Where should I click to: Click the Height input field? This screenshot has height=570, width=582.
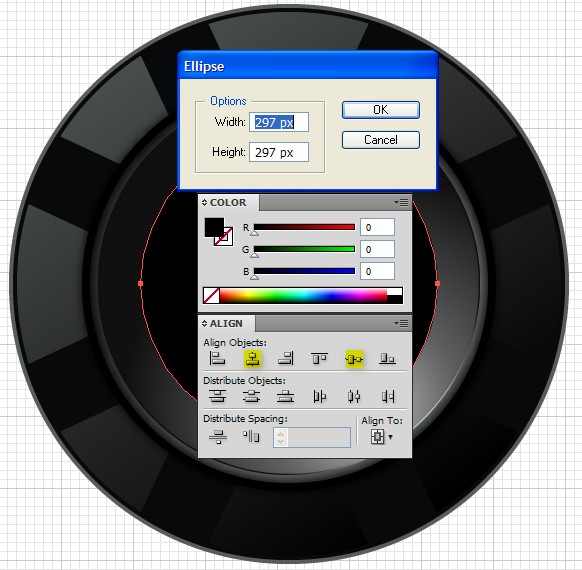[x=279, y=152]
